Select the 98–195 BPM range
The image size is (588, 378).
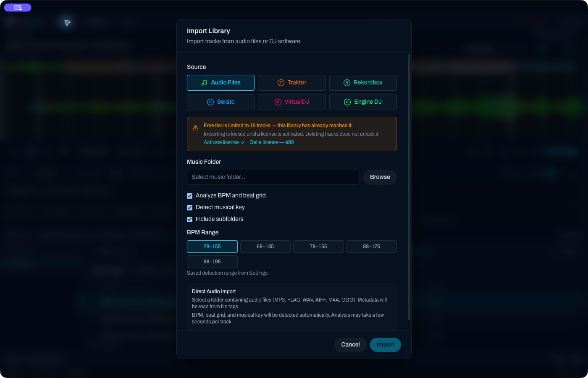coord(212,262)
